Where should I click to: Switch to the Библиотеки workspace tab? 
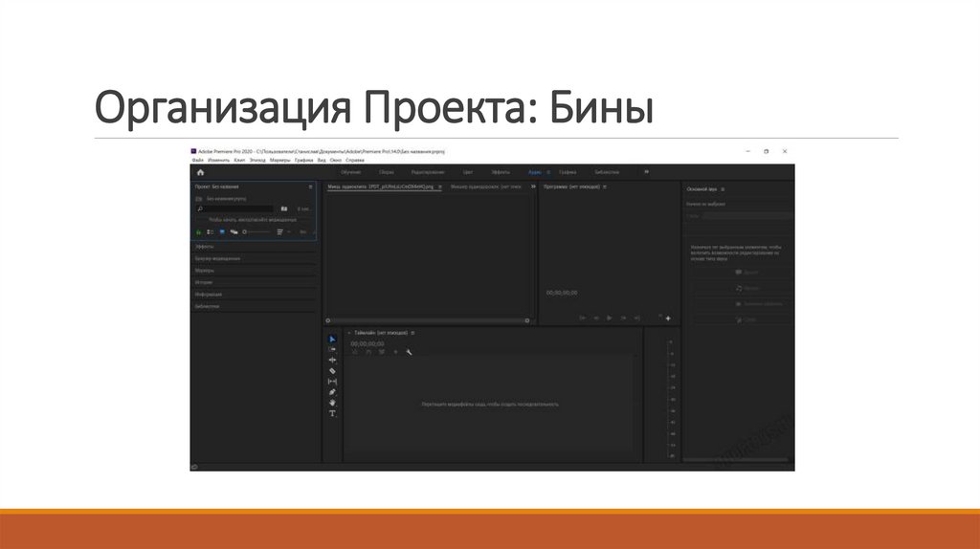(x=607, y=172)
